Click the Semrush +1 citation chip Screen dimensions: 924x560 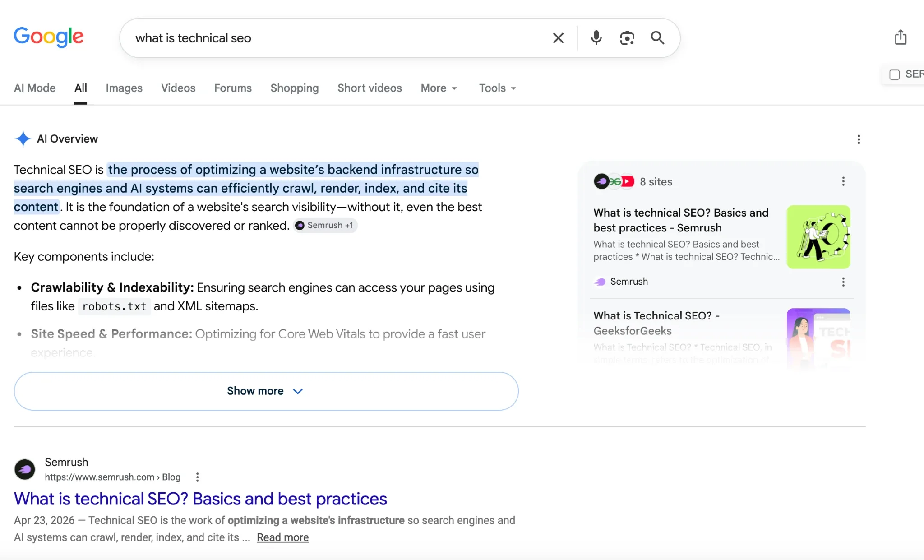[325, 225]
